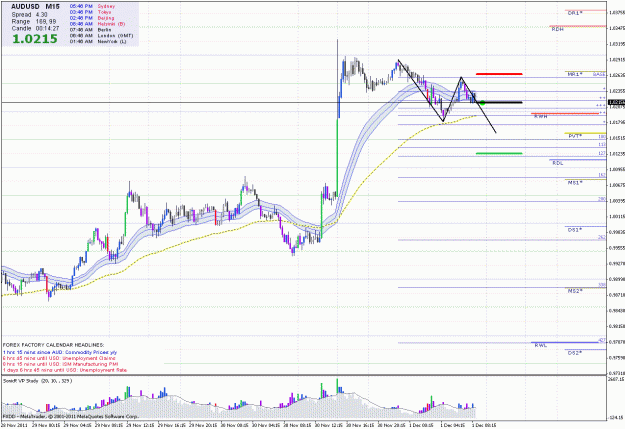
Task: Click the RWL level label
Action: 540,345
